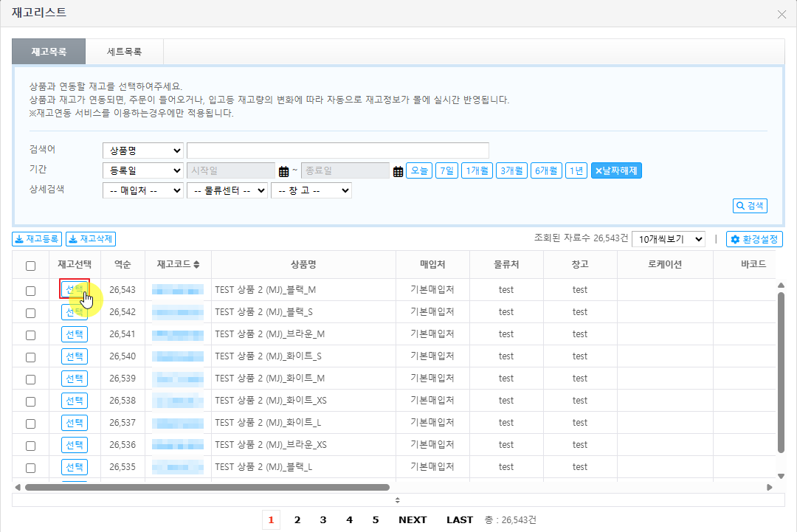Open the 상품명 search type dropdown
The height and width of the screenshot is (532, 797).
click(x=143, y=151)
